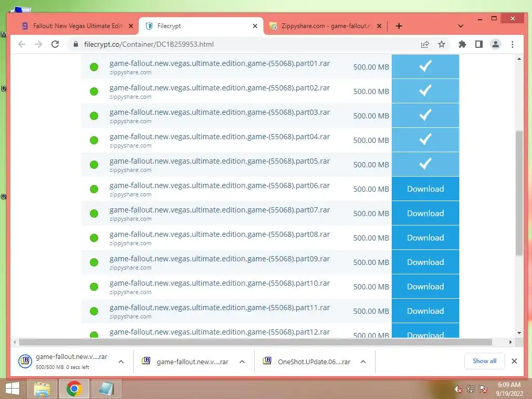Click the scroll up arrow
Viewport: 532px width, 399px height.
pos(519,59)
